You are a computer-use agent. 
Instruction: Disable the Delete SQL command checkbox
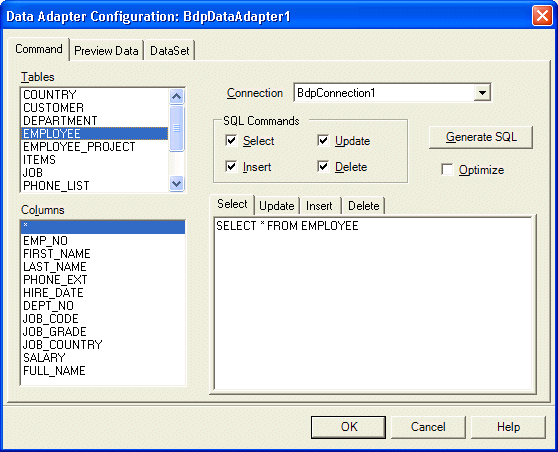click(323, 166)
